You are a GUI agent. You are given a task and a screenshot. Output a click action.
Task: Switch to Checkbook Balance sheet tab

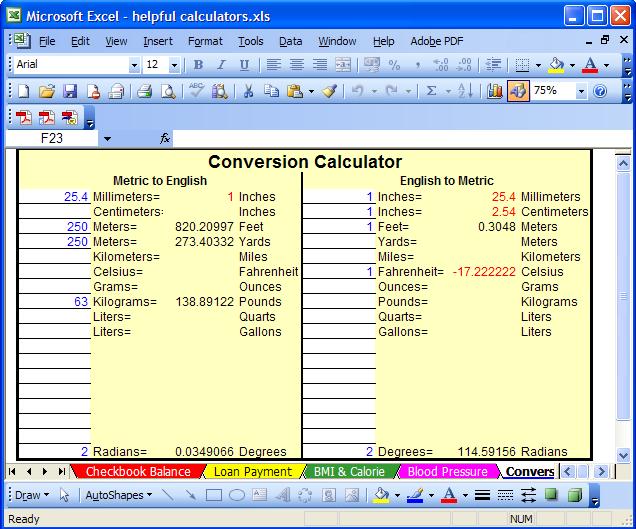[138, 471]
